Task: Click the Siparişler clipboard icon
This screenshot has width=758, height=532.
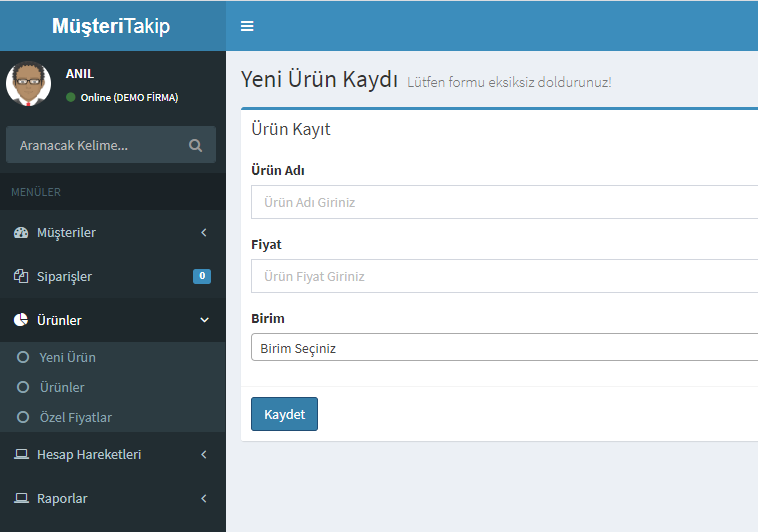Action: pos(21,276)
